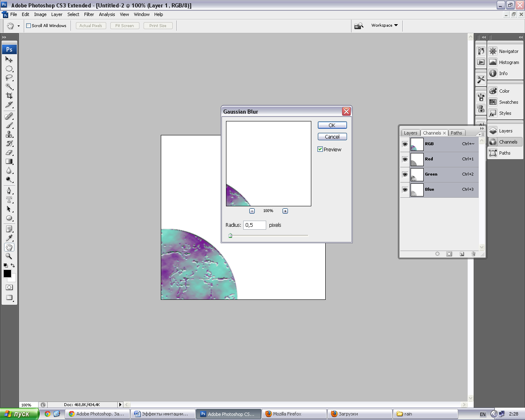Collapse the floating Channels panel
Screen dimensions: 525x420
[482, 128]
